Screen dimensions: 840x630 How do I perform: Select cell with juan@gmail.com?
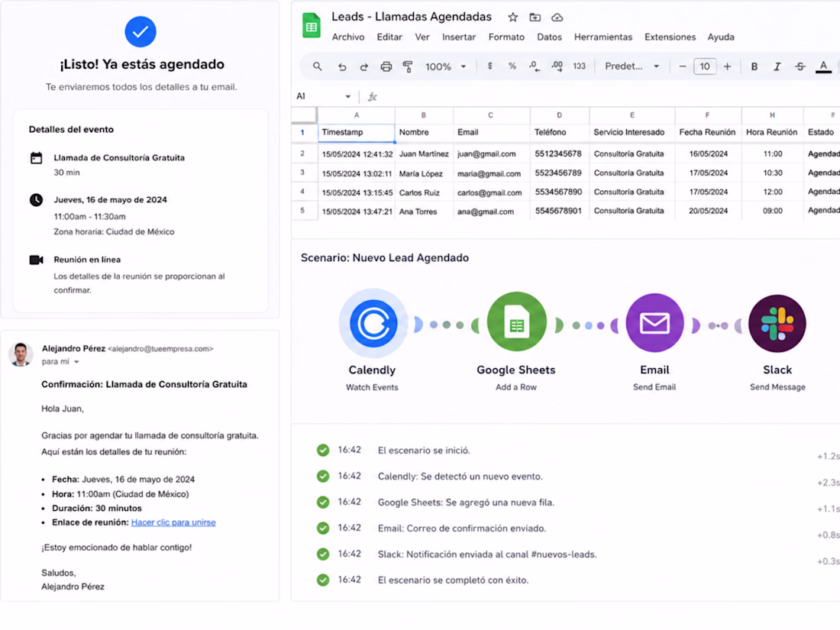[x=491, y=153]
